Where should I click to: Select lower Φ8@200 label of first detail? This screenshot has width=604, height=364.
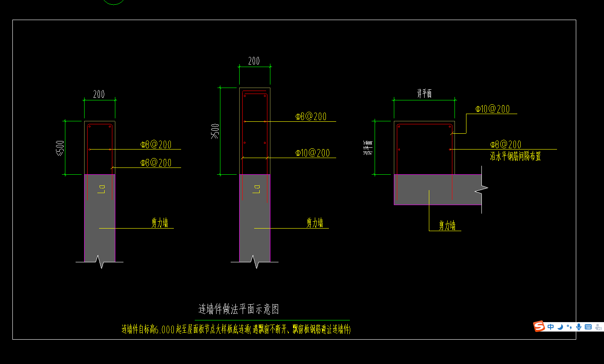[156, 162]
